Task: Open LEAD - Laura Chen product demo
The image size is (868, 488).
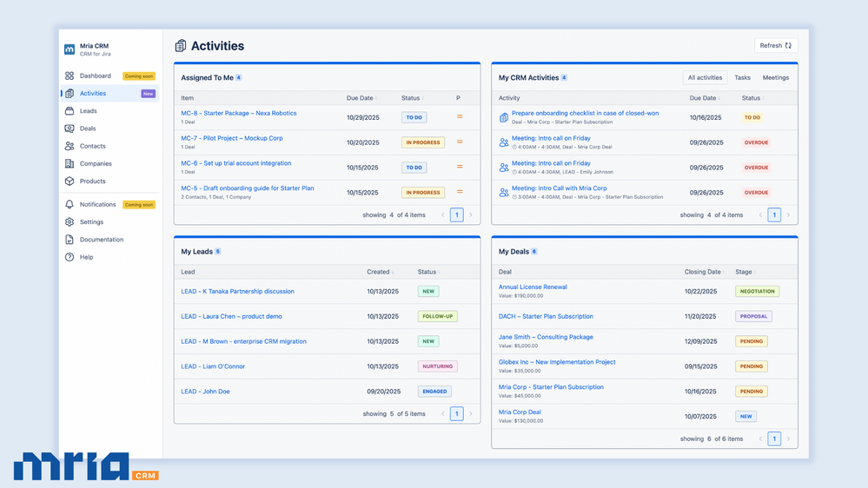Action: (231, 317)
